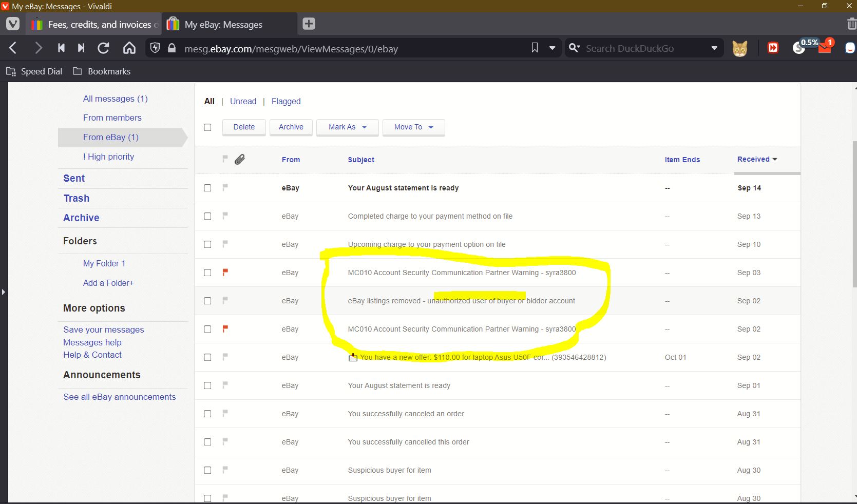Open the Trash folder
Screen dimensions: 857x504
pos(76,198)
